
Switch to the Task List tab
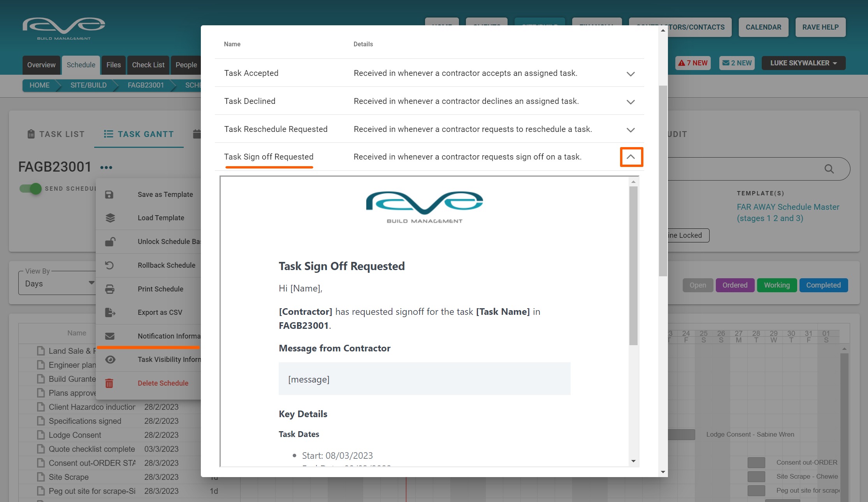click(56, 134)
